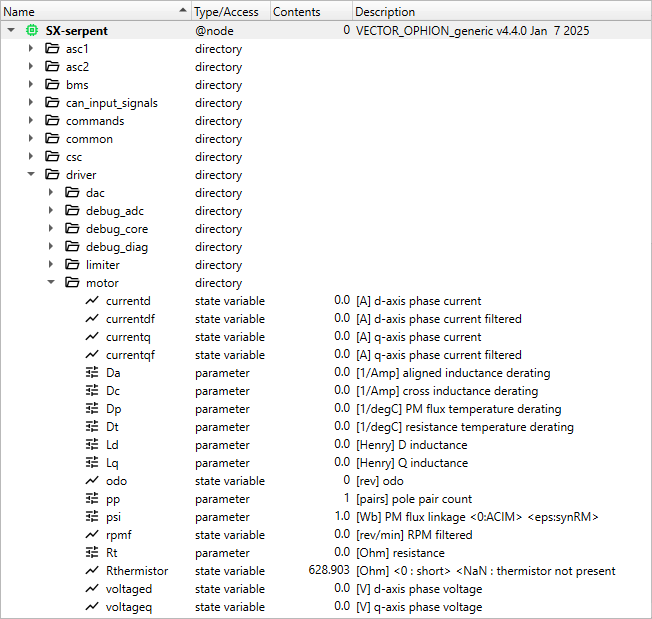Click the folder icon of asc2
This screenshot has width=652, height=619.
click(x=52, y=67)
